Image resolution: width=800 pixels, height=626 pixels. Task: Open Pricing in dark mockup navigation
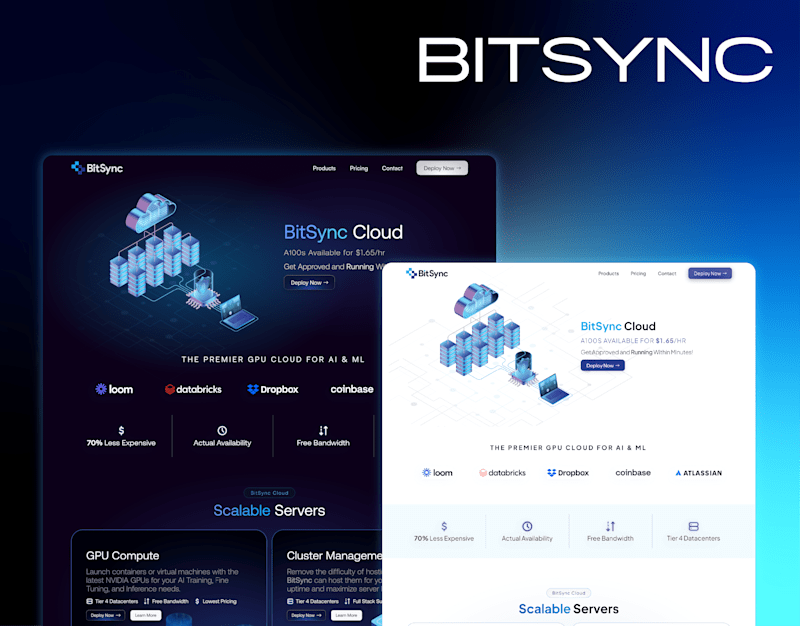point(359,168)
